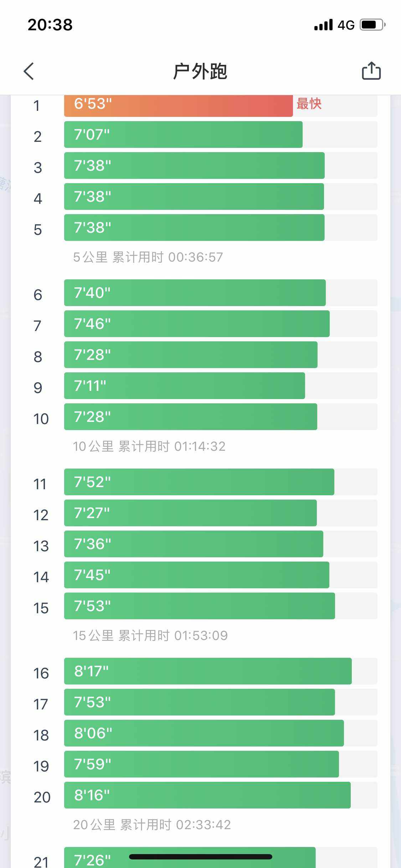Tap the battery status icon
This screenshot has height=868, width=401.
pos(372,25)
